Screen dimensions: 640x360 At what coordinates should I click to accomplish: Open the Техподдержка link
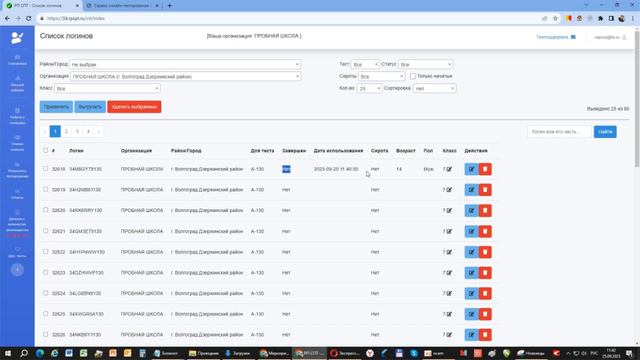pyautogui.click(x=556, y=37)
